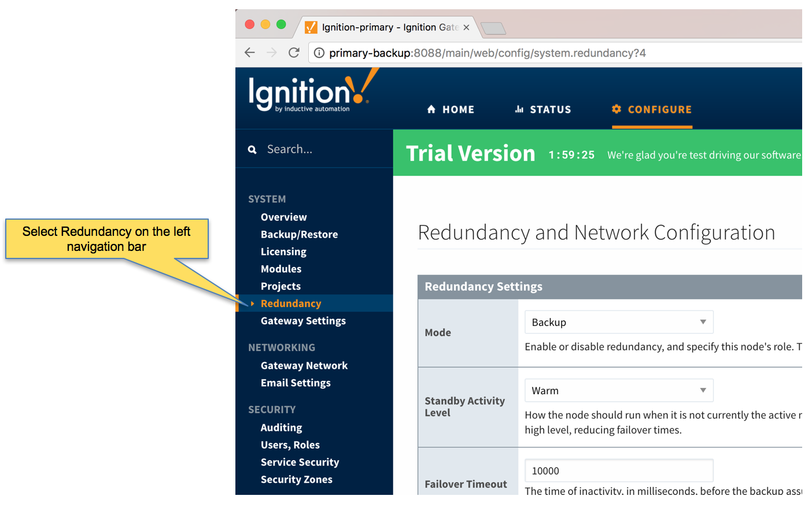
Task: Click the Failover Timeout label
Action: coord(466,484)
